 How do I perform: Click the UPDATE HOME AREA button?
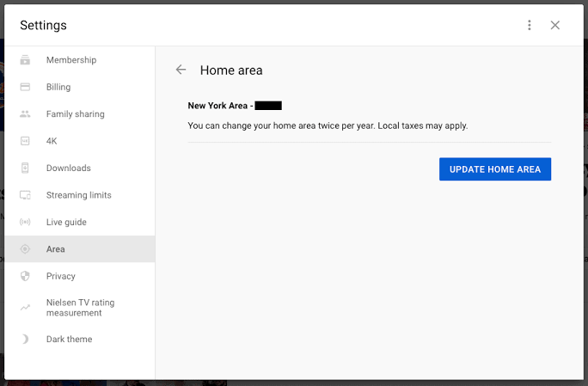495,169
